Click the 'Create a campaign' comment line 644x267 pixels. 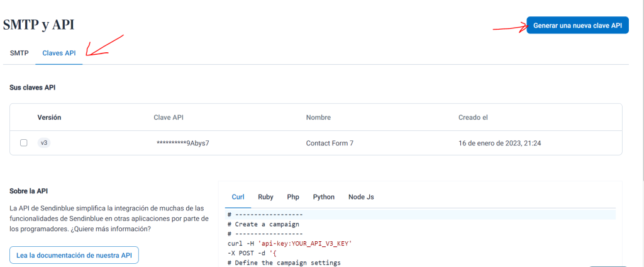click(x=263, y=224)
